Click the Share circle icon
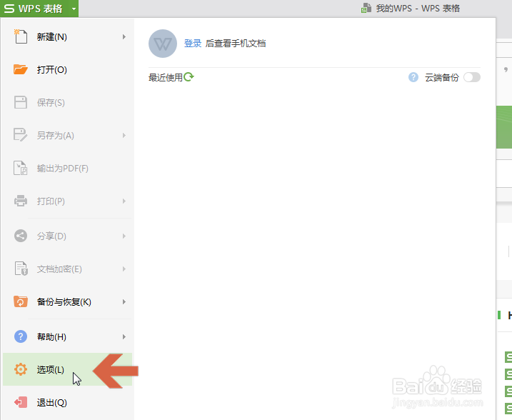Screen dimensions: 512x420 click(21, 236)
